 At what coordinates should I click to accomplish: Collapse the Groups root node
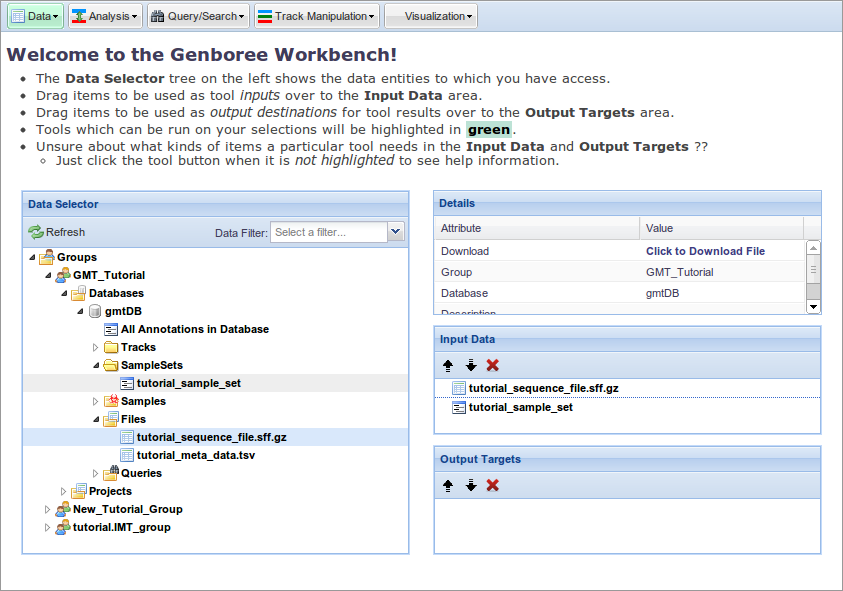(x=32, y=258)
